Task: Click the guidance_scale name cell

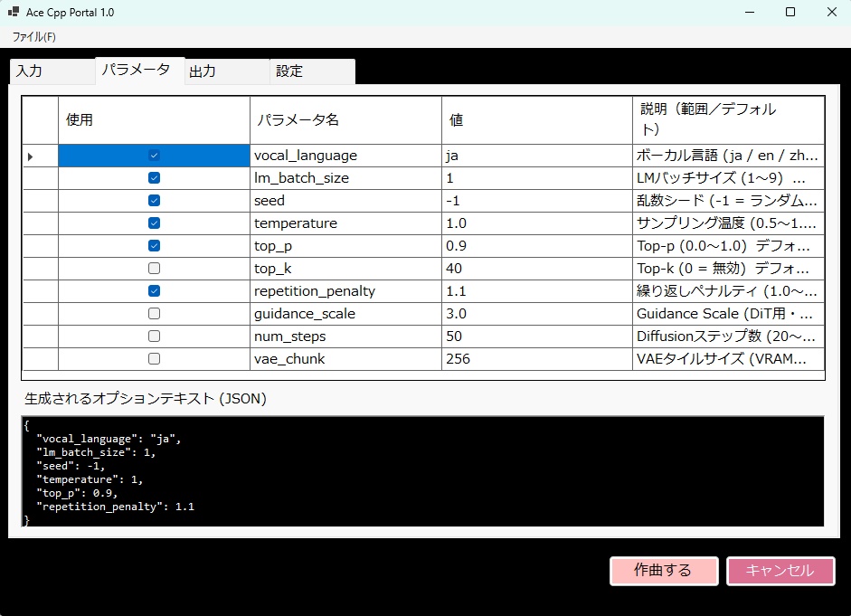Action: [345, 314]
